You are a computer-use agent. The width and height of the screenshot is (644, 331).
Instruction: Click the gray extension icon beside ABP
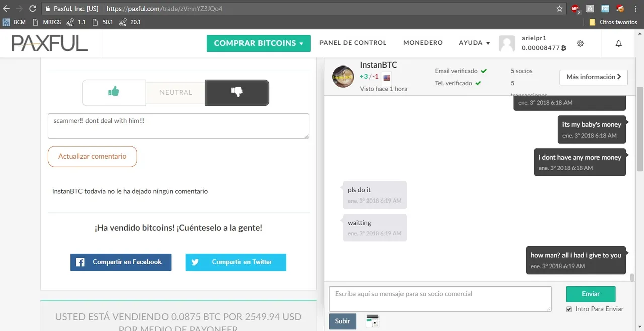590,9
